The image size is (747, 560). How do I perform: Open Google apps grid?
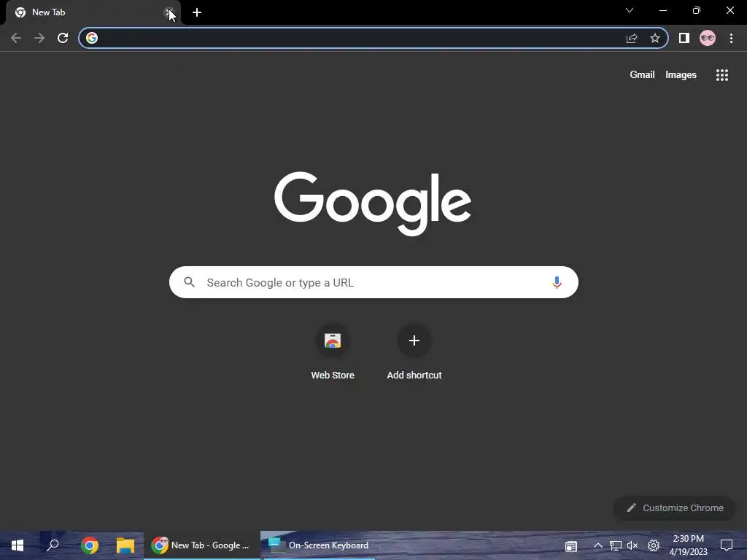pyautogui.click(x=722, y=75)
